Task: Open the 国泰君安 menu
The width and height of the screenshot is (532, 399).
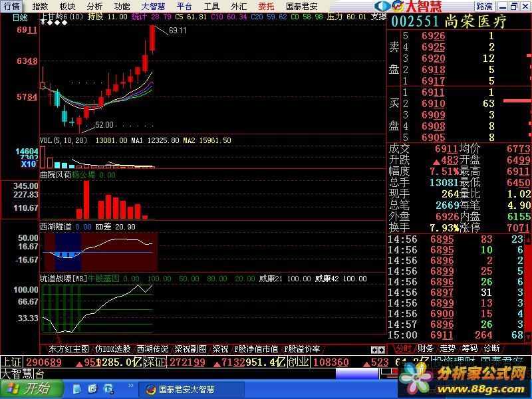Action: [x=302, y=7]
